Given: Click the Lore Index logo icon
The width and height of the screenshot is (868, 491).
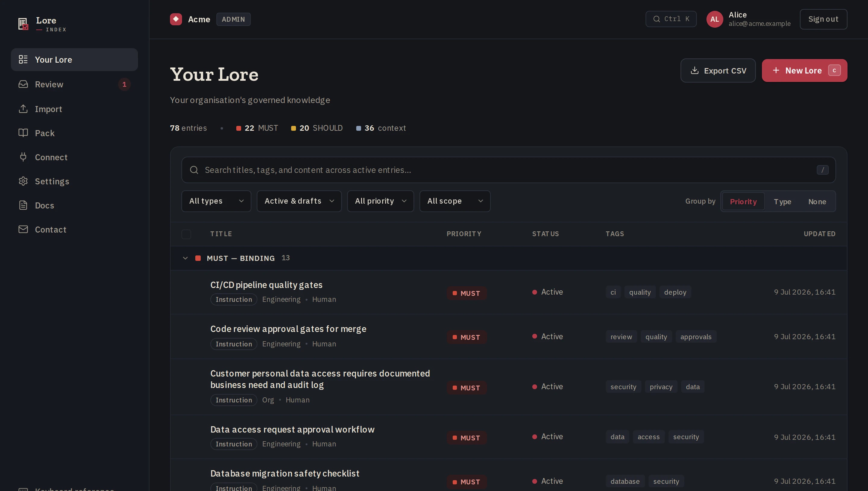Looking at the screenshot, I should click(x=23, y=24).
